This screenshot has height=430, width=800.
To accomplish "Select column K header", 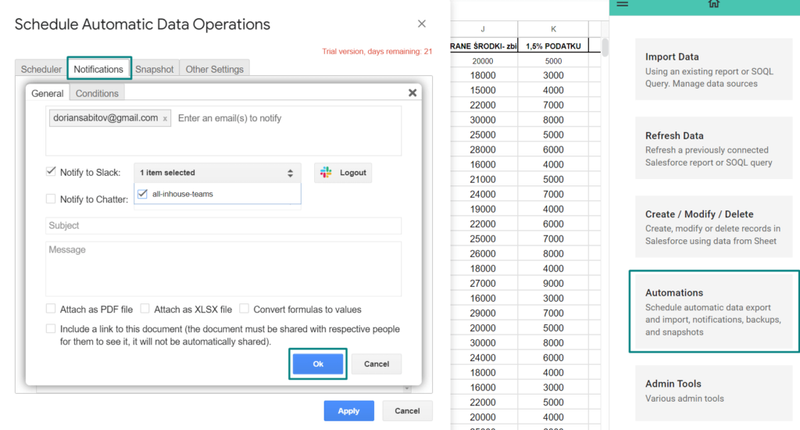I will click(x=553, y=29).
